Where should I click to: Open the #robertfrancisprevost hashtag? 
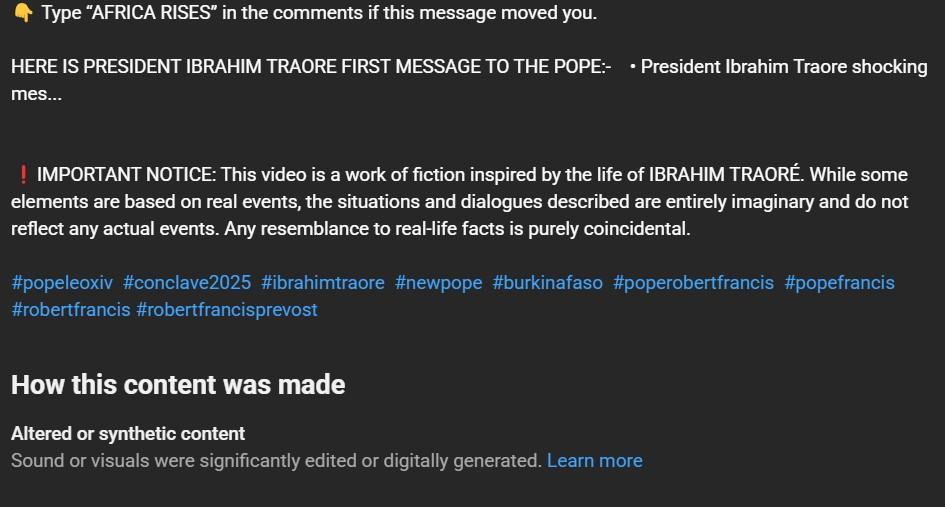(227, 310)
